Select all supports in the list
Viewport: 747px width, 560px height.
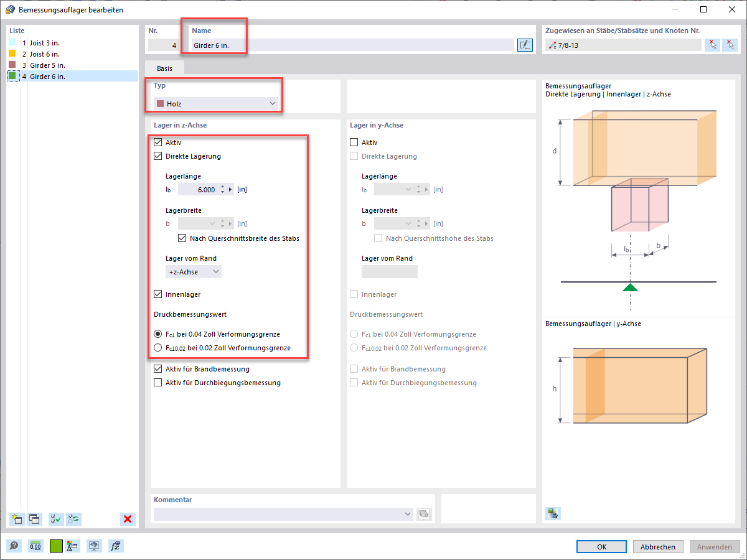point(55,519)
